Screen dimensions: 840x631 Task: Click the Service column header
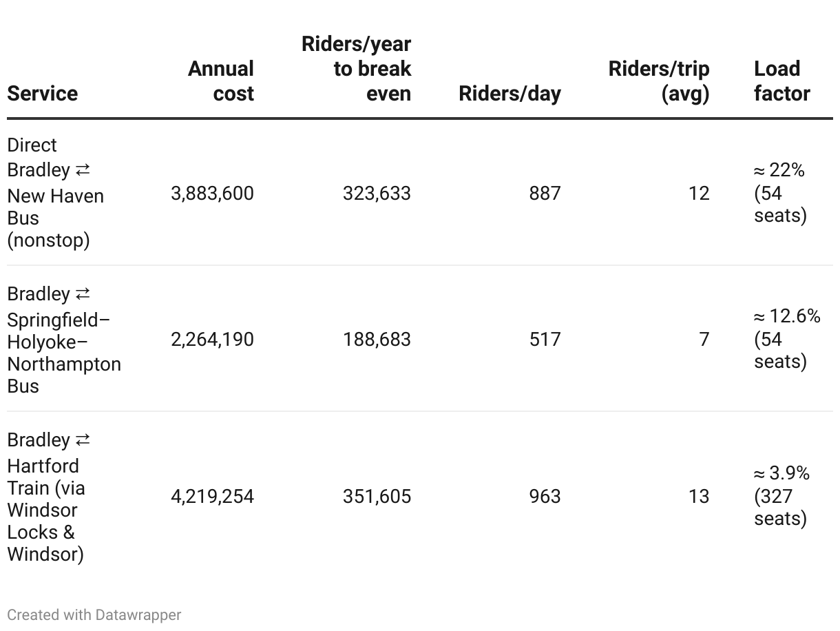tap(43, 93)
